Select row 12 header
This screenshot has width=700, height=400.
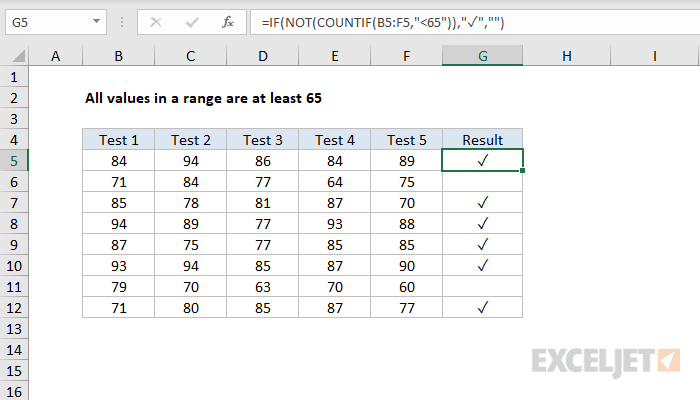click(x=15, y=308)
